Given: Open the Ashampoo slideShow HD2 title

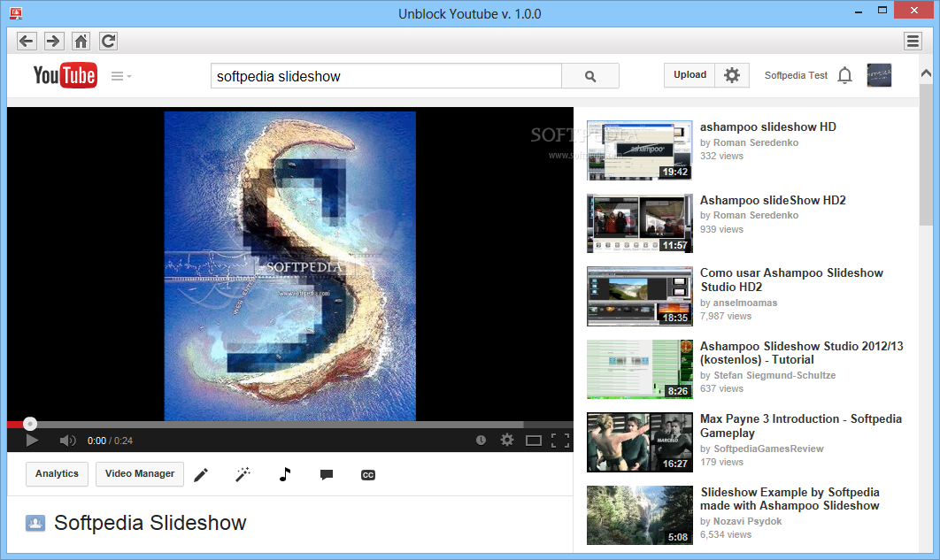Looking at the screenshot, I should [773, 200].
